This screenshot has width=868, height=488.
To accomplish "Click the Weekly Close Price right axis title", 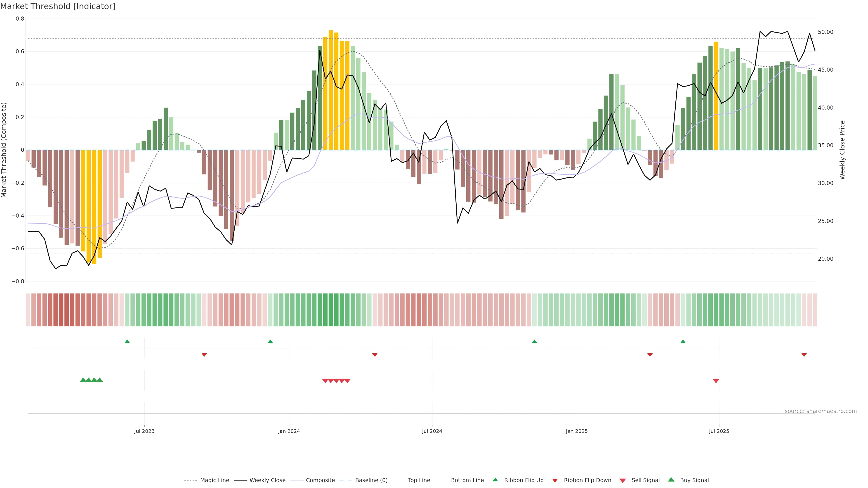I will click(842, 150).
